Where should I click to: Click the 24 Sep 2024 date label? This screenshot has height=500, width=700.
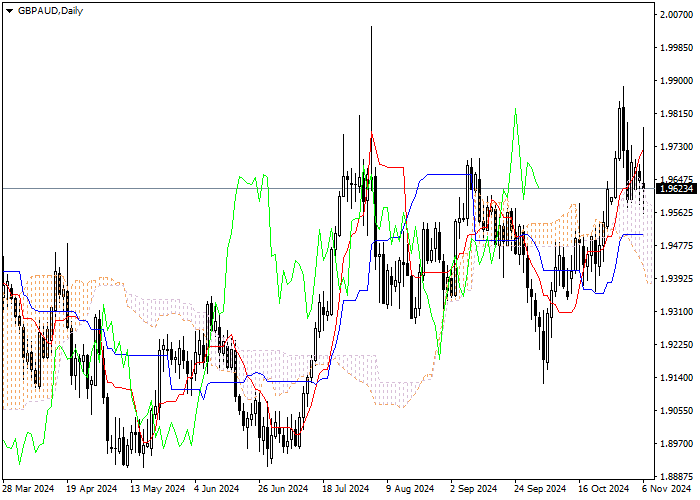pyautogui.click(x=540, y=489)
